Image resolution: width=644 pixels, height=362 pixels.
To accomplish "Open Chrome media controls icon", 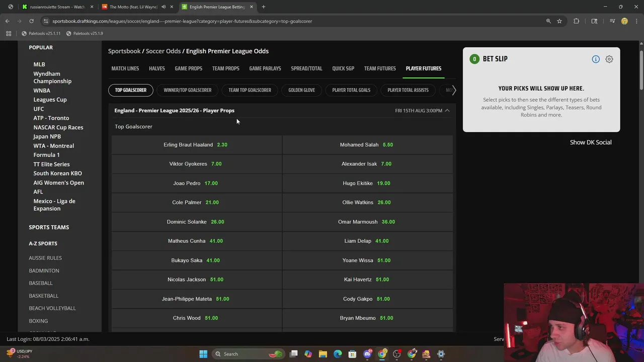I will (612, 21).
